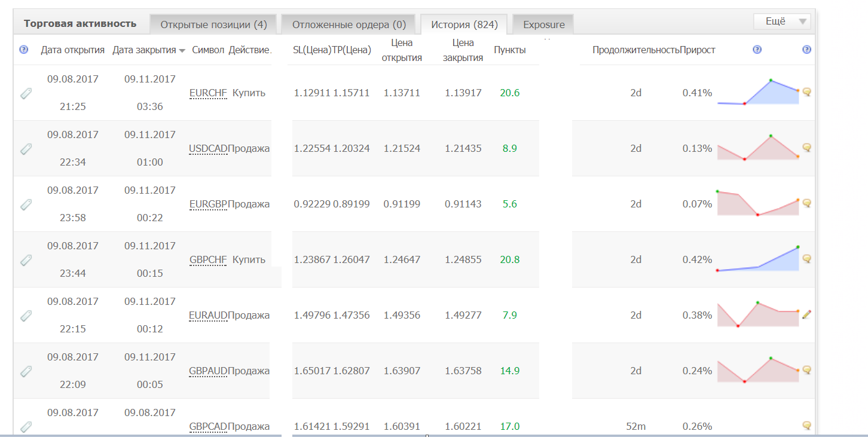Click the tag icon in the GBPAUD row
The image size is (868, 437).
[x=26, y=371]
